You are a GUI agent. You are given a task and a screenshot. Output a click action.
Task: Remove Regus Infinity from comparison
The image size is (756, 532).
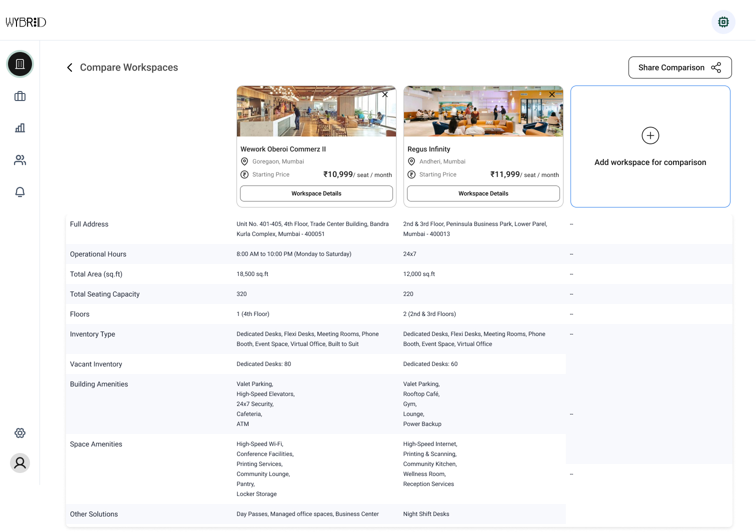coord(552,94)
